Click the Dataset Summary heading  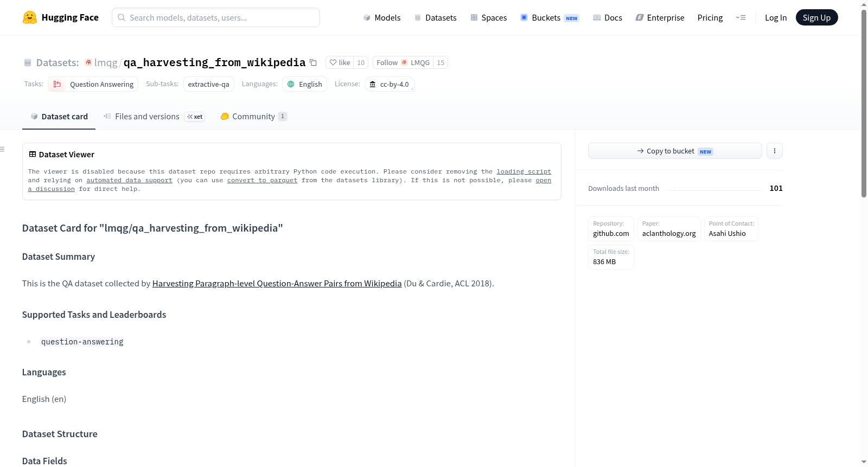click(x=59, y=257)
